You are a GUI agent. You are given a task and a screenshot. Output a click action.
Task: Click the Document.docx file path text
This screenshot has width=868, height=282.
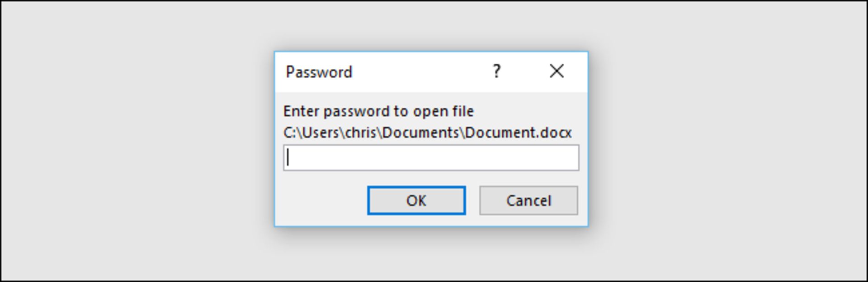[x=427, y=133]
